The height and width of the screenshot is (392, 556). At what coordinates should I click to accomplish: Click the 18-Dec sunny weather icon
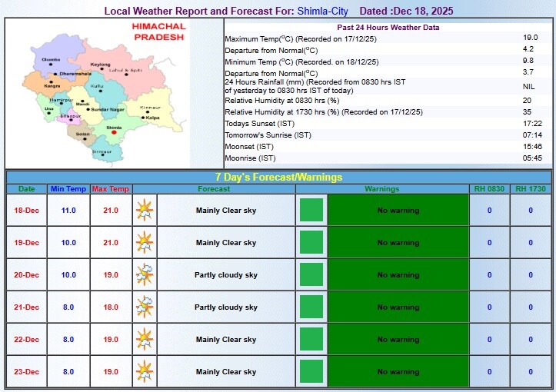(x=144, y=210)
